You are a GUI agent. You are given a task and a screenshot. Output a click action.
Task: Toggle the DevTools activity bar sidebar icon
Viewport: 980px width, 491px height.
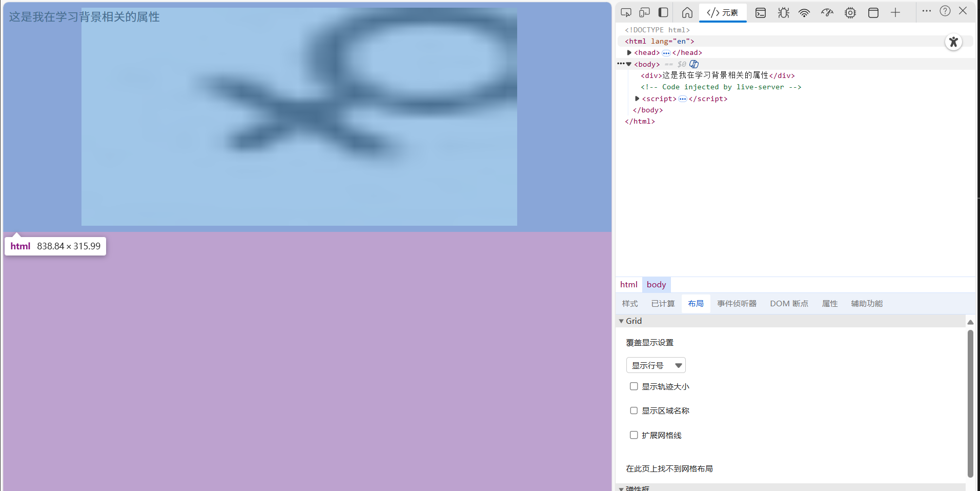(663, 13)
